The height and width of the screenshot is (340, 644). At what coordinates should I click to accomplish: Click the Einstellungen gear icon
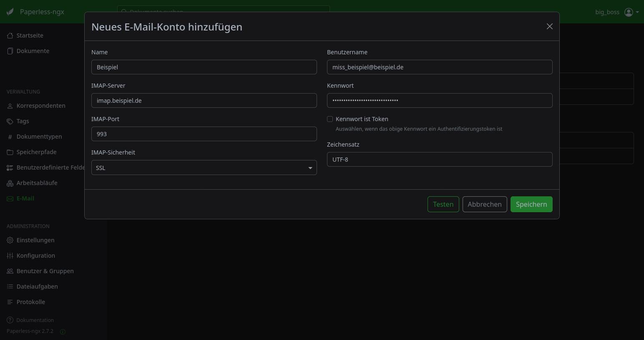pyautogui.click(x=10, y=240)
